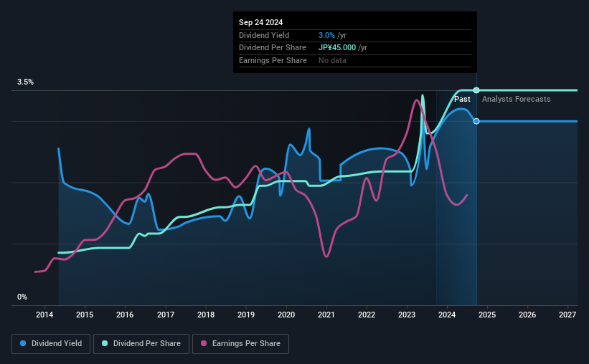Screen dimensions: 589x364
Task: Click the blue Dividend Yield legend dot
Action: tap(23, 343)
